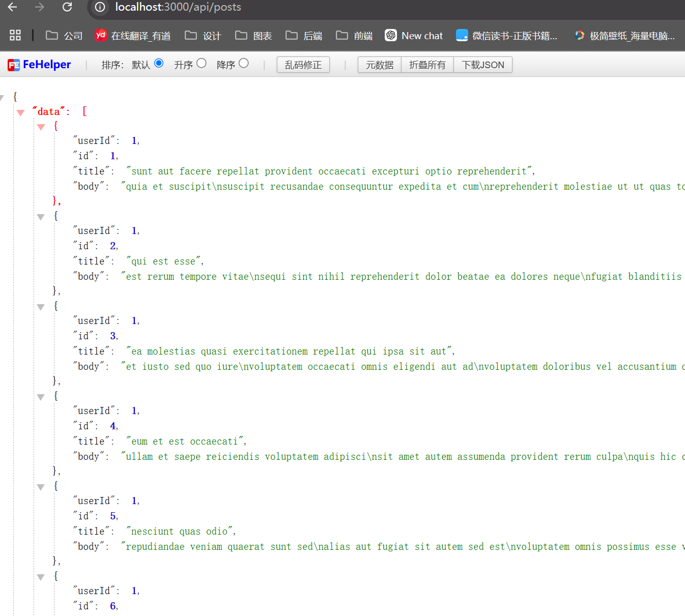Screen dimensions: 685x616
Task: Open the 微信读书 bookmark
Action: pyautogui.click(x=507, y=36)
